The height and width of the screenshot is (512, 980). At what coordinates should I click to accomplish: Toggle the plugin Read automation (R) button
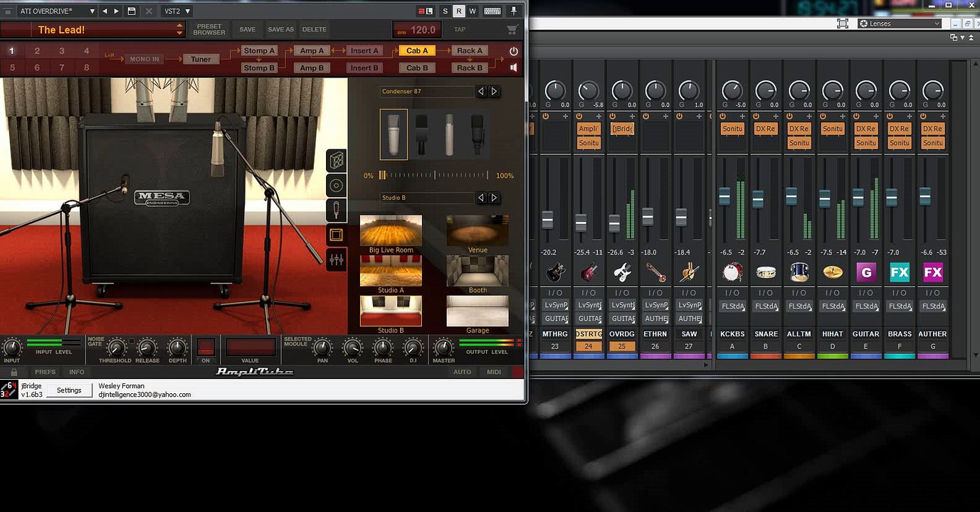459,11
